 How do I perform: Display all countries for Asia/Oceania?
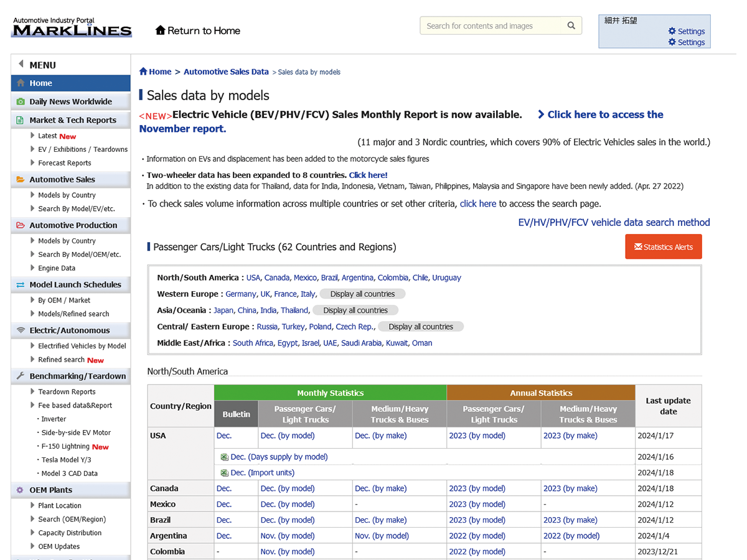pos(355,310)
